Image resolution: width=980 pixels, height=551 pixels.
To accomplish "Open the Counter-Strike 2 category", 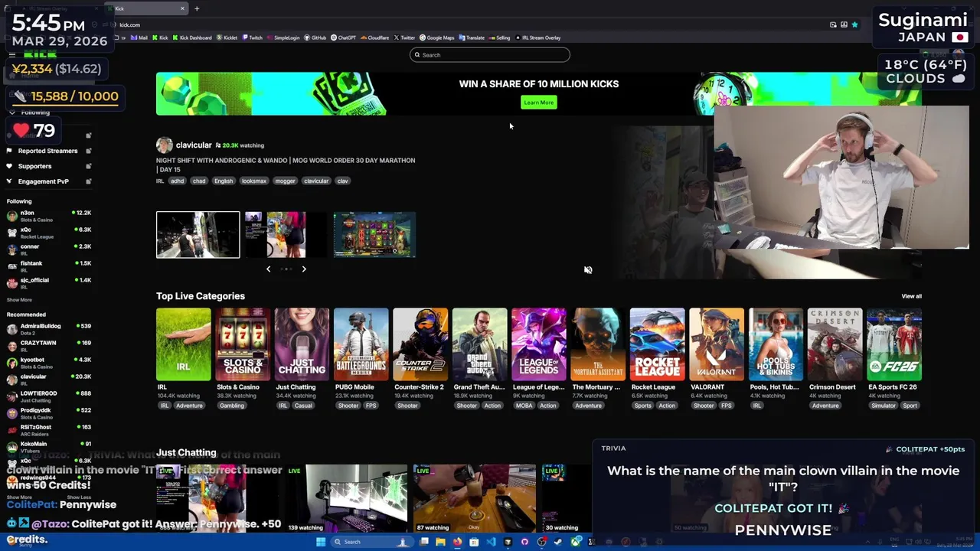I will [420, 344].
